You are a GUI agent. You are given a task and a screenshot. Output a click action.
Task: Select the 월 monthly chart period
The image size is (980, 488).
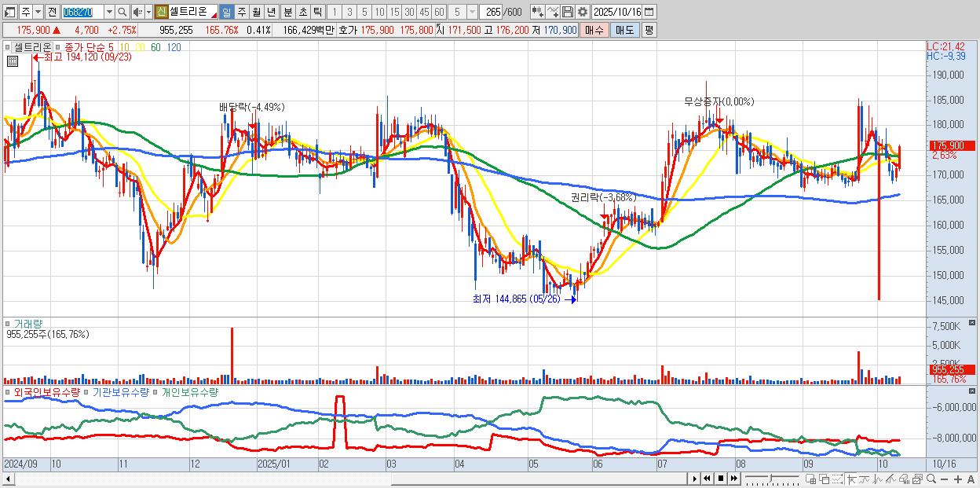click(x=256, y=12)
